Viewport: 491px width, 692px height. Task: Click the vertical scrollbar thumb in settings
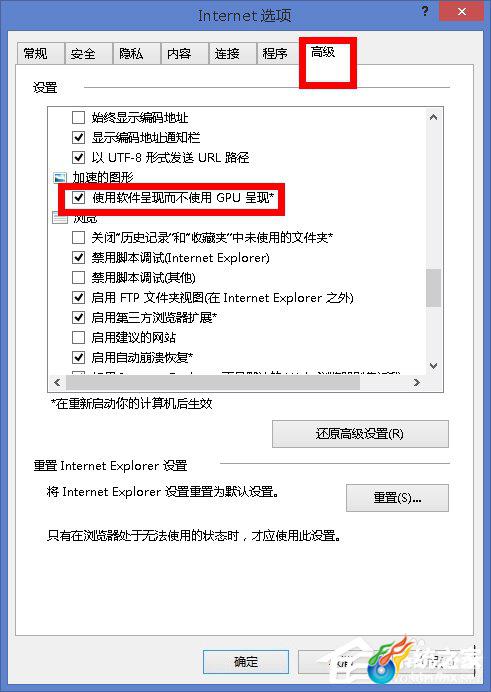click(434, 288)
